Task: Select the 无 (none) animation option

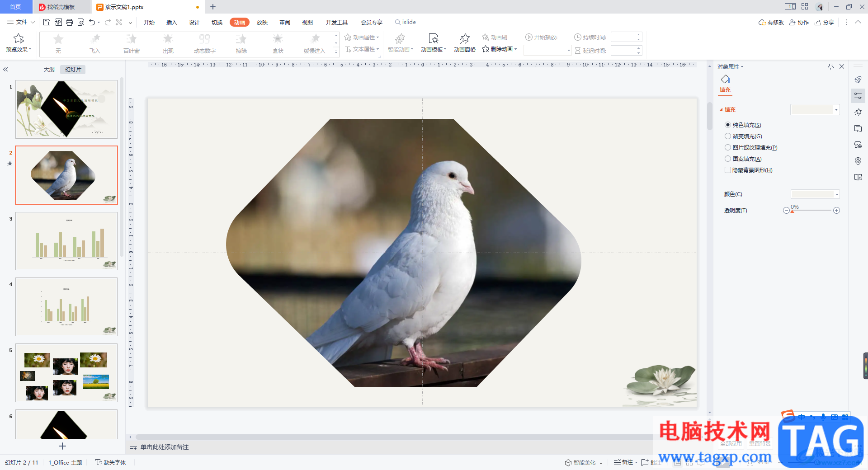Action: pos(58,44)
